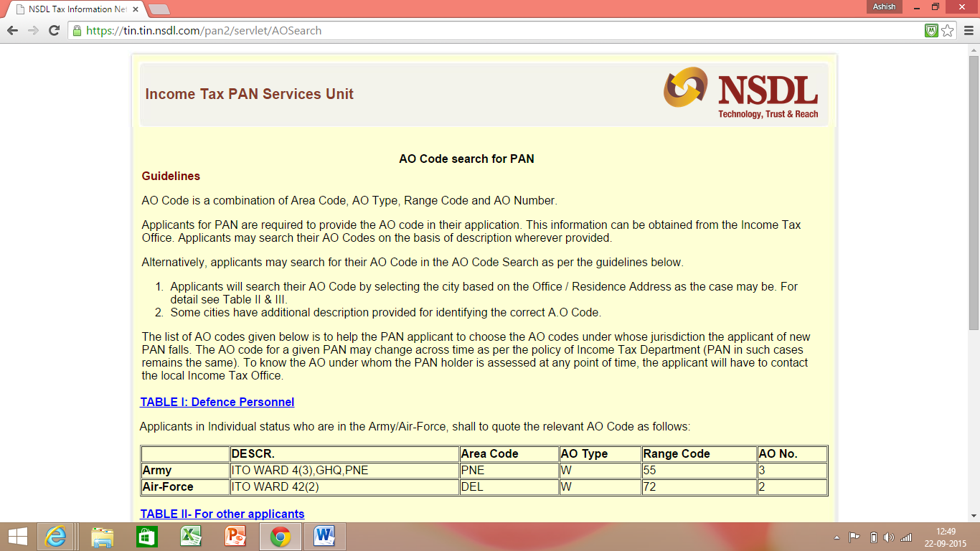Go back to the previous page
Viewport: 980px width, 551px height.
(12, 31)
